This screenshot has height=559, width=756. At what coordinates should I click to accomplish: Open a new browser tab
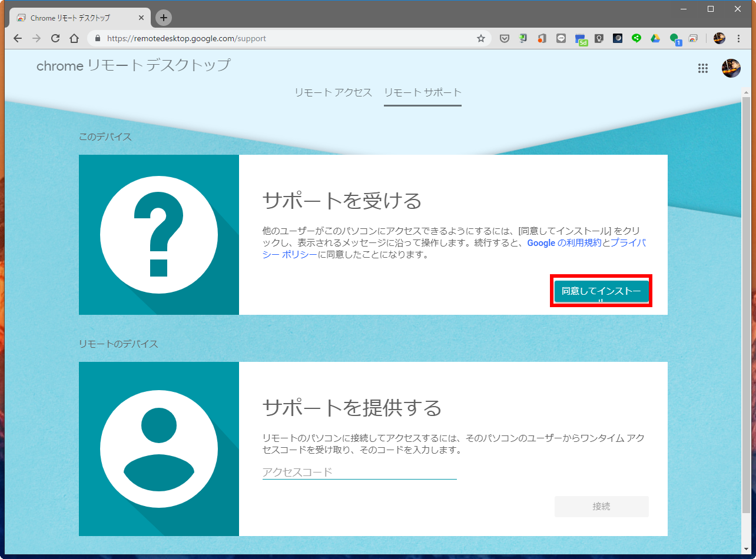(x=164, y=18)
